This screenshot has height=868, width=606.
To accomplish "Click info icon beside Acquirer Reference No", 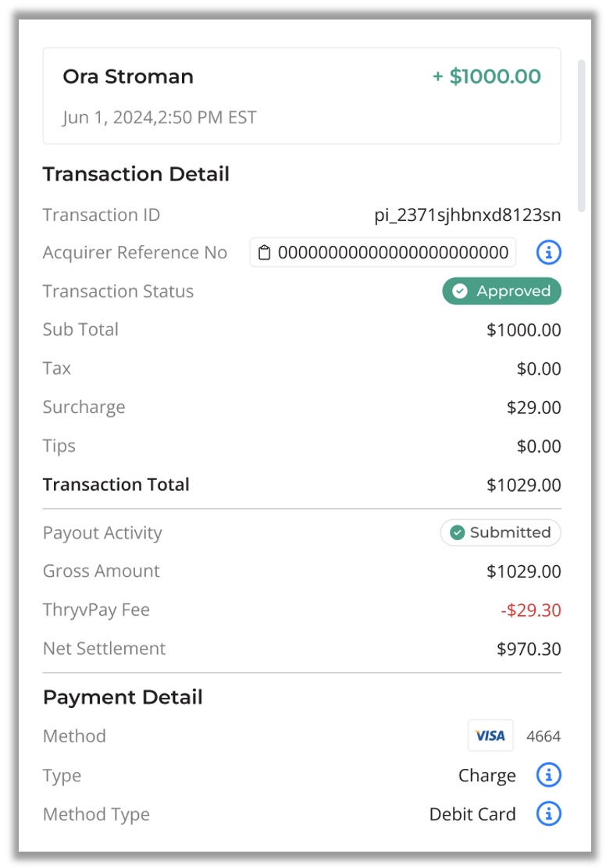I will point(548,252).
